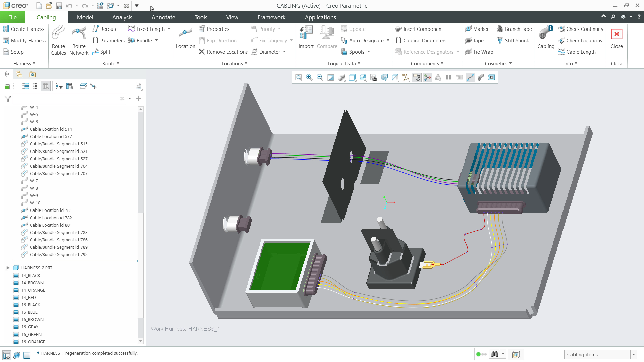The image size is (644, 362).
Task: Click Remove Locations button
Action: (223, 52)
